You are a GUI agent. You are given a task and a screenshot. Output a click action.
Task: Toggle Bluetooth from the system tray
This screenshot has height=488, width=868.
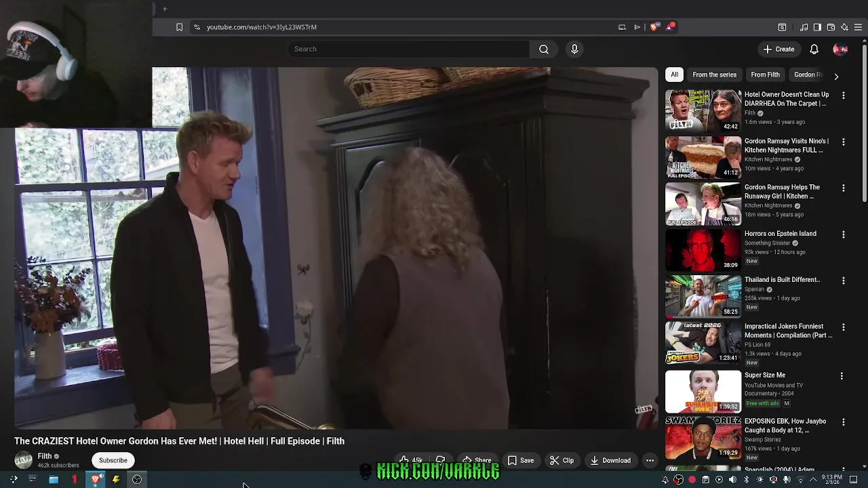coord(746,480)
